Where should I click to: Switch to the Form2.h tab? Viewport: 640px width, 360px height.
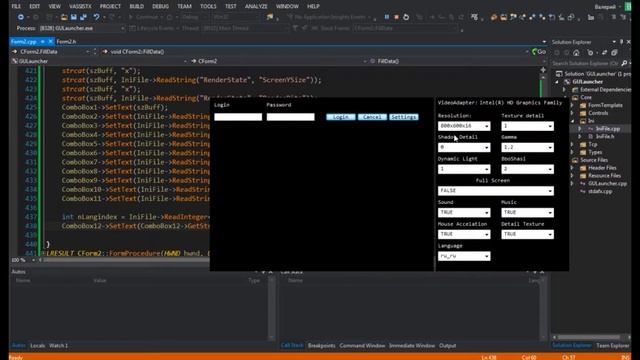click(x=66, y=41)
